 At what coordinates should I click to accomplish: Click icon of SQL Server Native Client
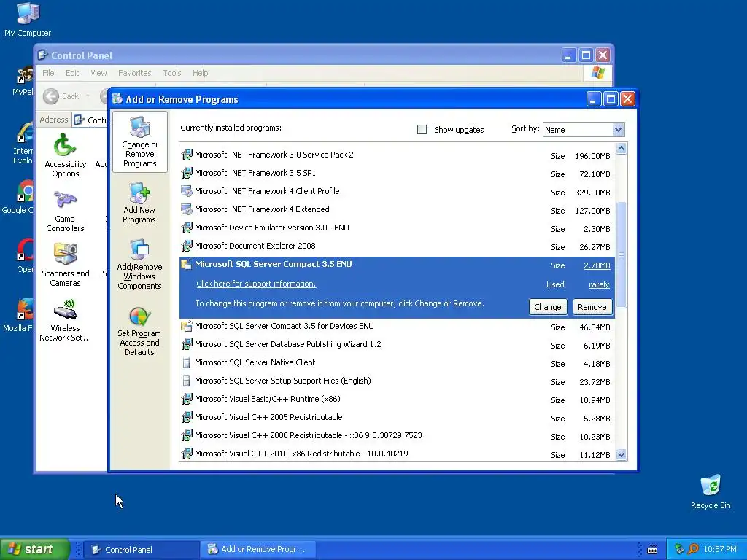(187, 363)
